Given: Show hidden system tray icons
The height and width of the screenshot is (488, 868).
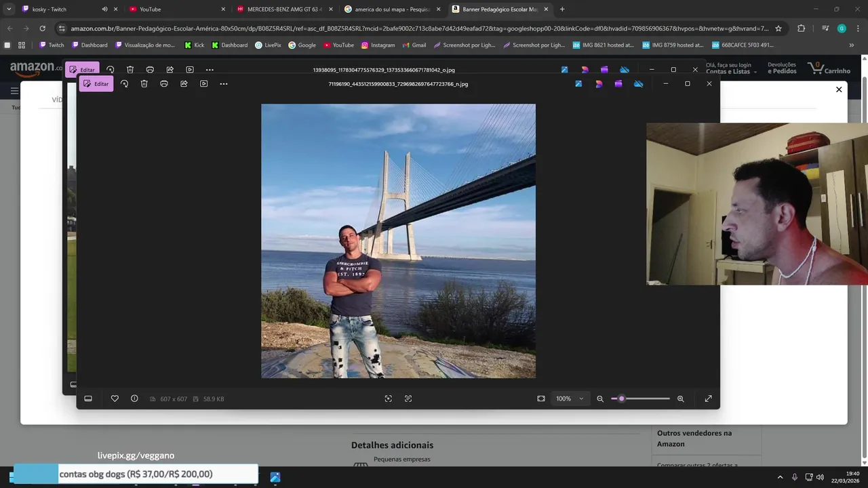Looking at the screenshot, I should pyautogui.click(x=780, y=477).
